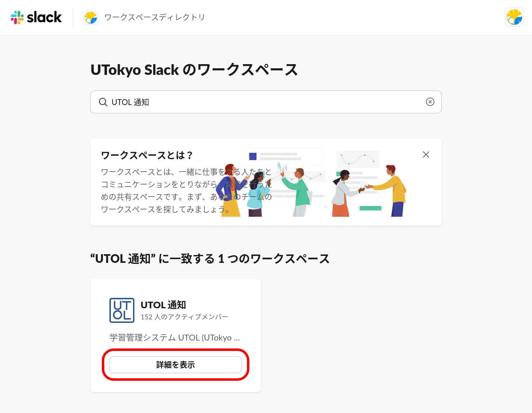Image resolution: width=532 pixels, height=413 pixels.
Task: Click the banner paragraph explaining workspaces
Action: (159, 191)
